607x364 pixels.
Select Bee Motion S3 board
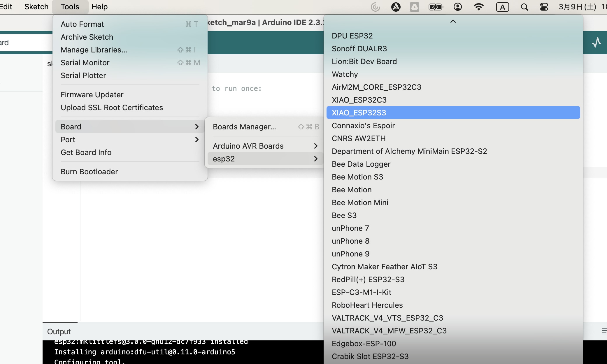click(453, 177)
